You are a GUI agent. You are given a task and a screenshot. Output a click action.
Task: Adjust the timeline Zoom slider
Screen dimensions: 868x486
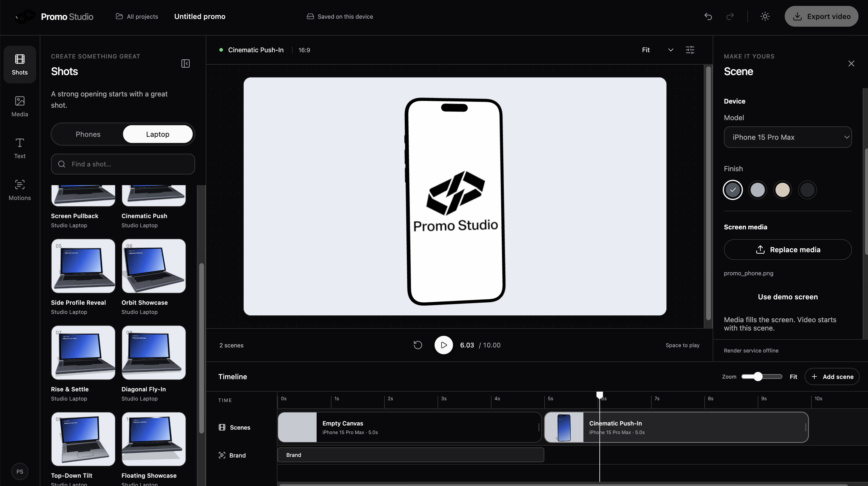(x=761, y=377)
